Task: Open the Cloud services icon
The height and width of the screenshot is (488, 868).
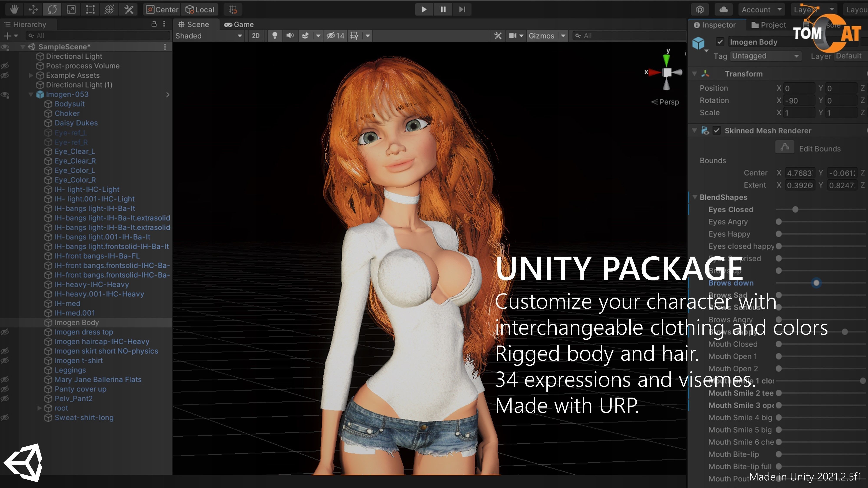Action: click(x=723, y=9)
